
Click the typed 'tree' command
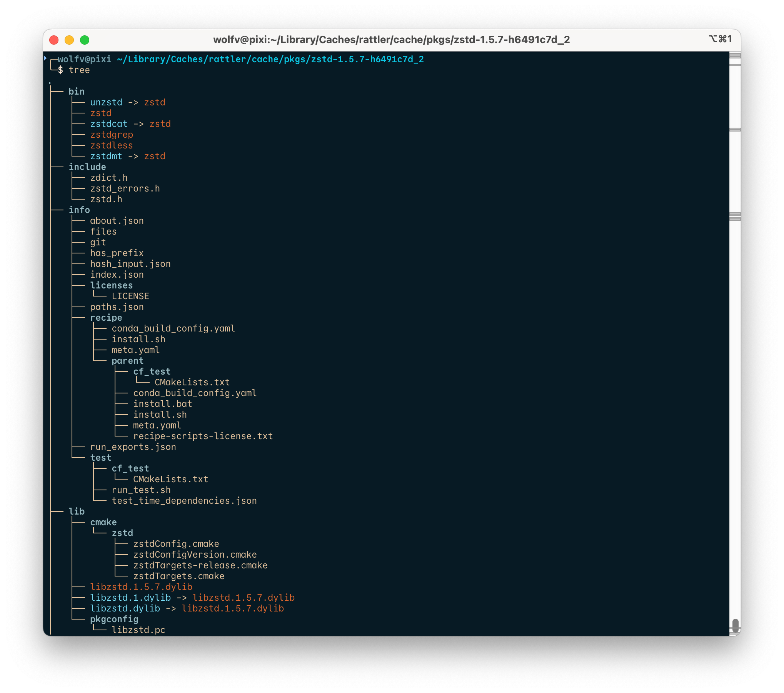[x=79, y=70]
